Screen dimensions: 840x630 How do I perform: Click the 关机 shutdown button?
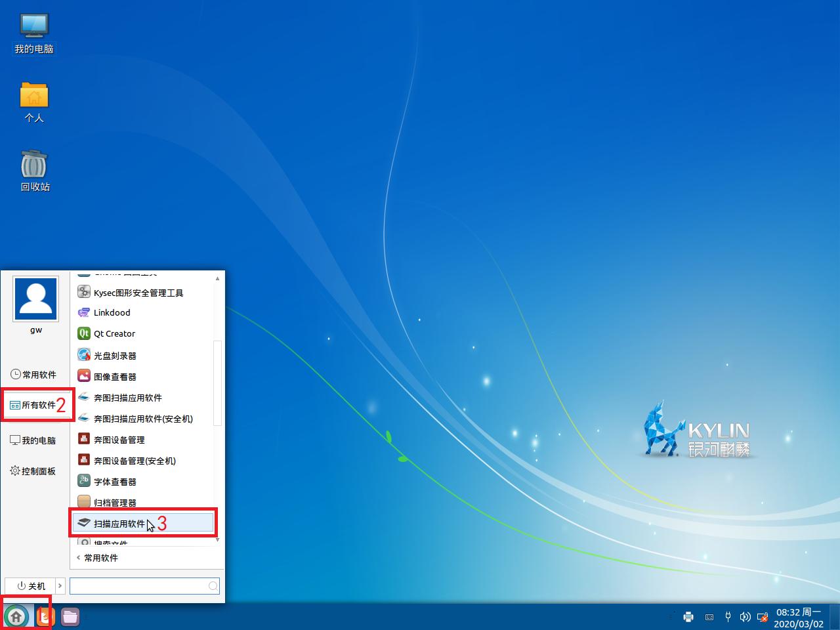(31, 585)
